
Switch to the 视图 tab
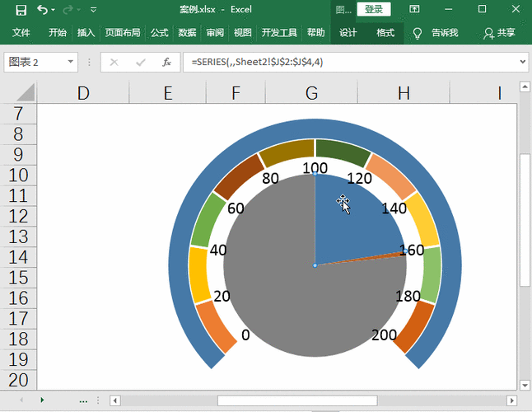pyautogui.click(x=243, y=33)
